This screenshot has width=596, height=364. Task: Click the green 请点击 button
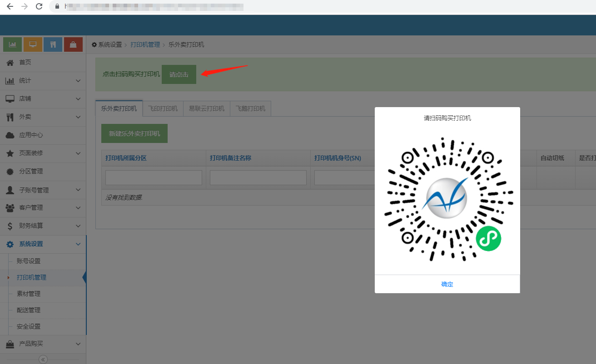[179, 74]
